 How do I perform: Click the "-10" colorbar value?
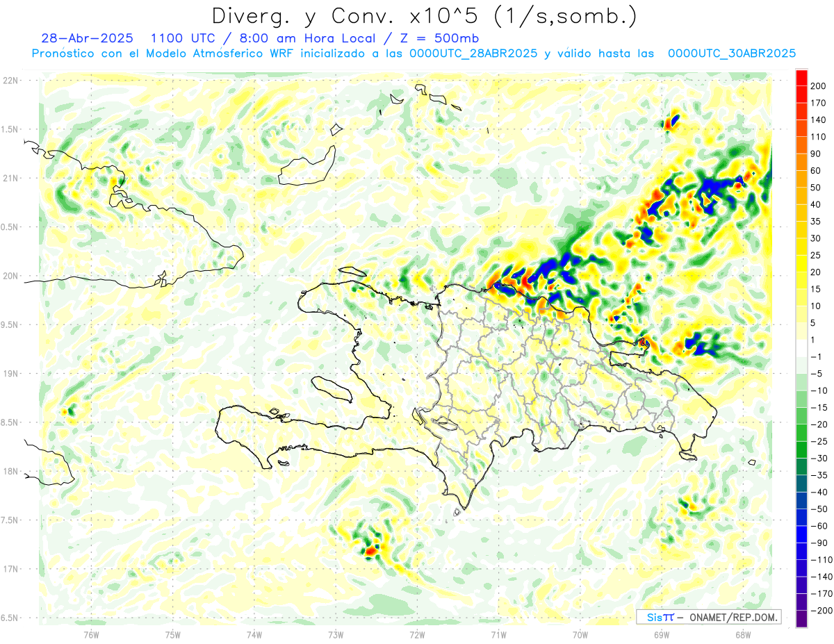point(819,390)
